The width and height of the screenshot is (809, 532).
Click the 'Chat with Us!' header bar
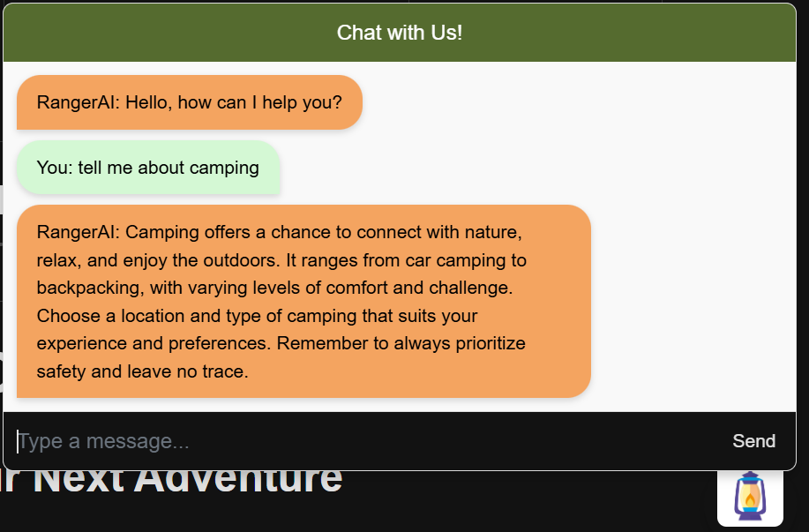(400, 32)
